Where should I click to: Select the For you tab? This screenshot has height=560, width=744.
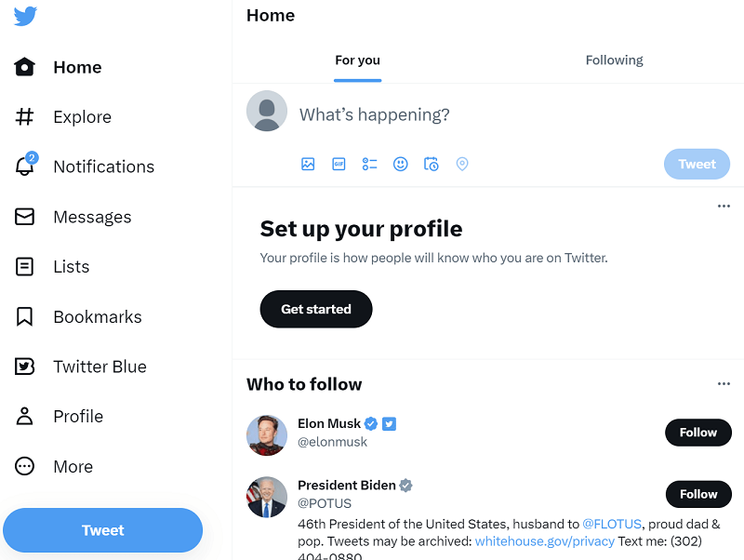pos(357,60)
